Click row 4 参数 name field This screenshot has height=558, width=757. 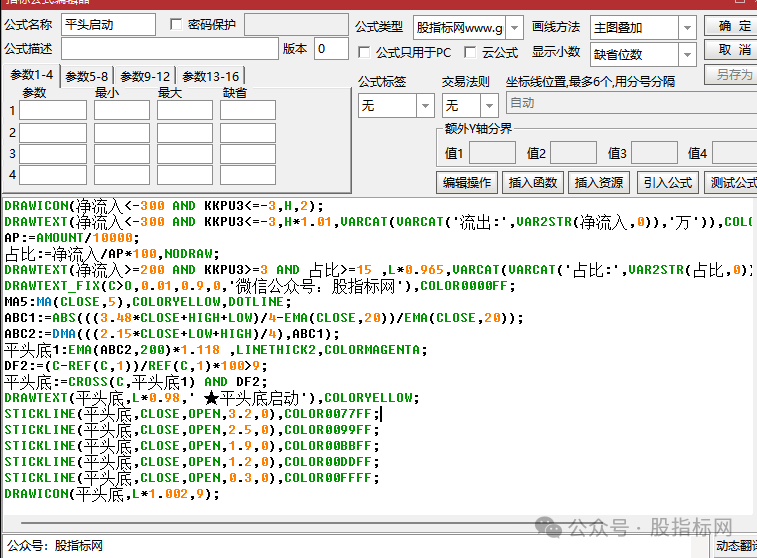click(53, 175)
